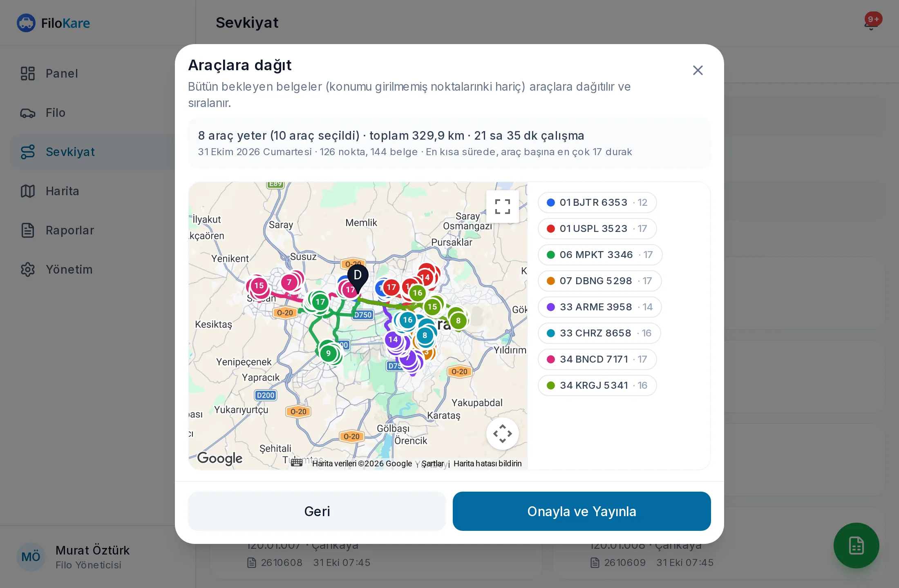Click the Raporlar document icon
The height and width of the screenshot is (588, 899).
[28, 230]
